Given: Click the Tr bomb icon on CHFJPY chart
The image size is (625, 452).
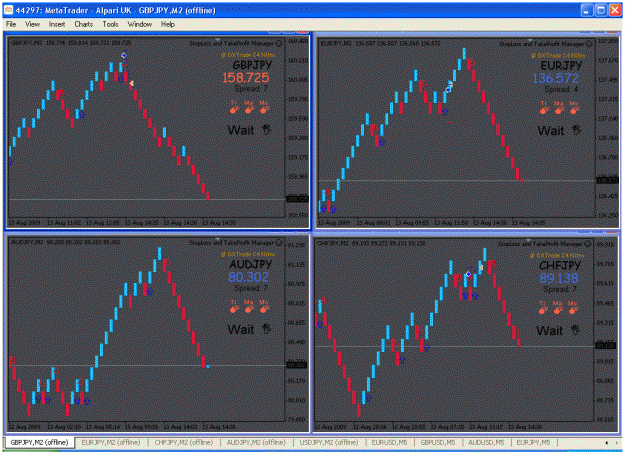Looking at the screenshot, I should point(542,309).
